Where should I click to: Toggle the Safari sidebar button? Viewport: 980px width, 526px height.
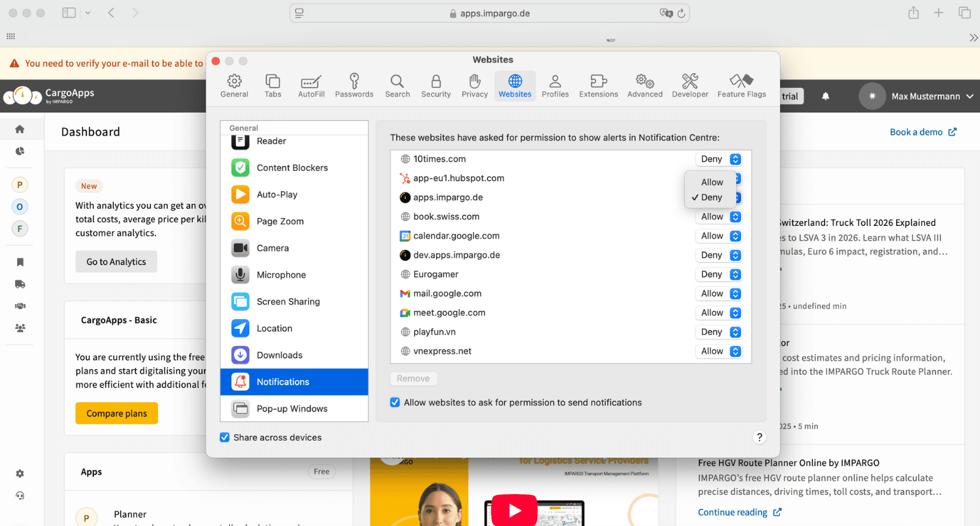tap(69, 13)
